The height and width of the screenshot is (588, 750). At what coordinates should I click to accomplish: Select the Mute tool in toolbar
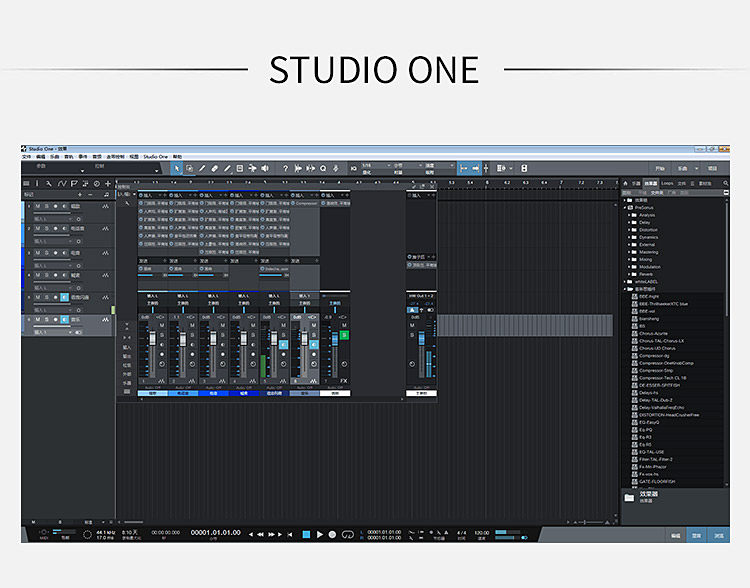click(x=240, y=168)
